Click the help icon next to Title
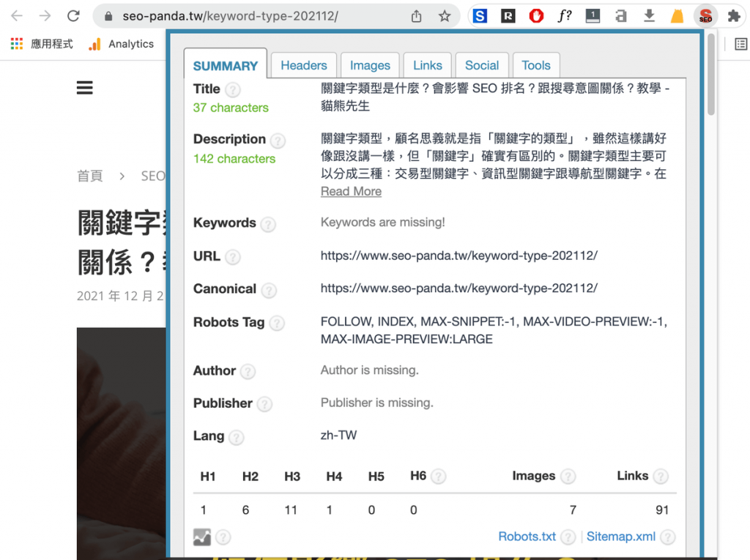 click(x=232, y=90)
